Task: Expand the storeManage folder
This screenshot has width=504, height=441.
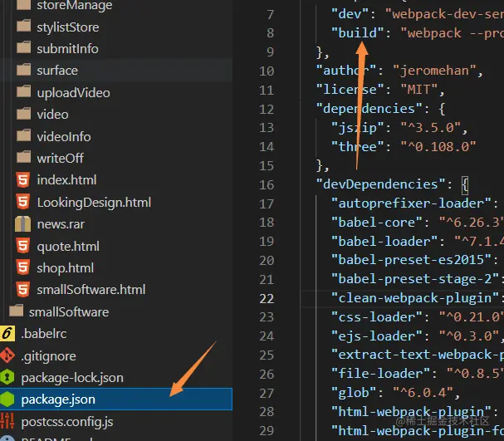Action: pos(75,5)
